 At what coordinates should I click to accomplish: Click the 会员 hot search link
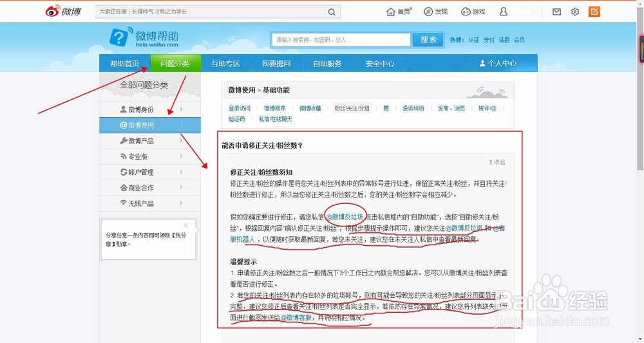click(519, 40)
